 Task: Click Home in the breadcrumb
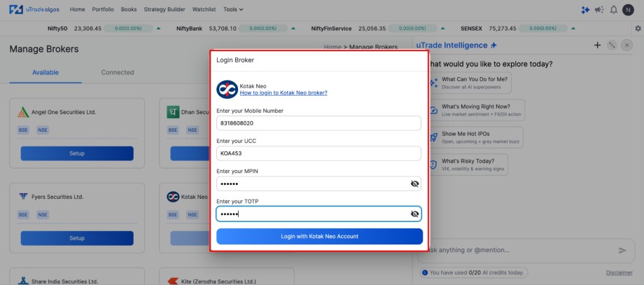coord(332,47)
